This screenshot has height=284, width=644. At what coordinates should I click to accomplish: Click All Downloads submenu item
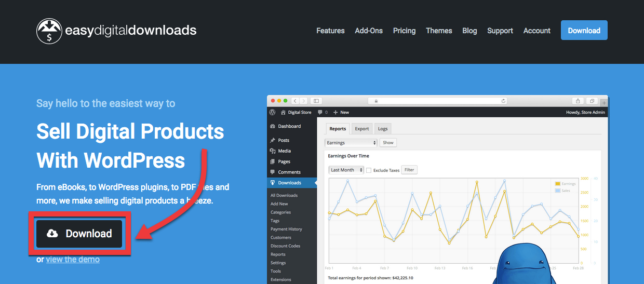pos(284,195)
